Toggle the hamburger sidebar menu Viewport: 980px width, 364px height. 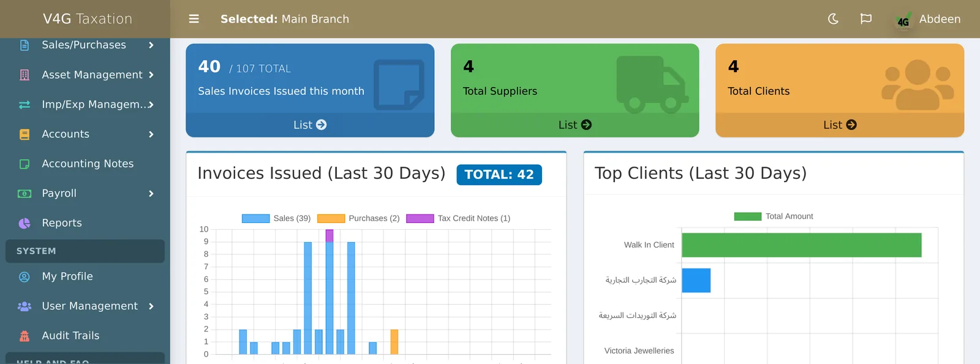[194, 19]
